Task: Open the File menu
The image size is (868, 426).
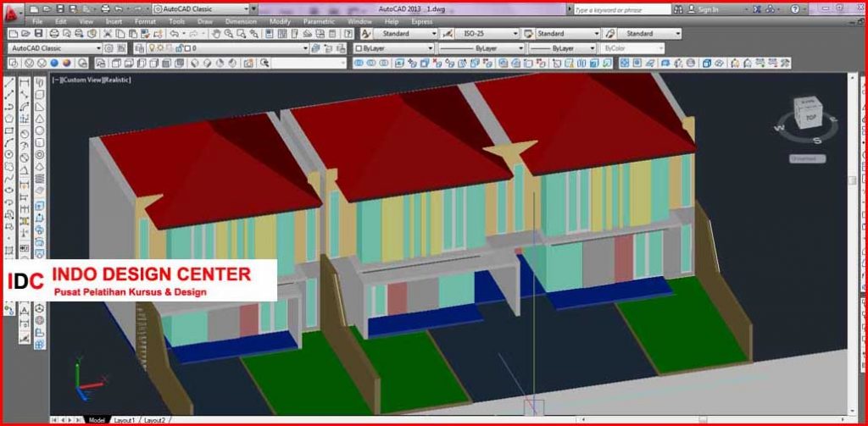Action: [37, 21]
